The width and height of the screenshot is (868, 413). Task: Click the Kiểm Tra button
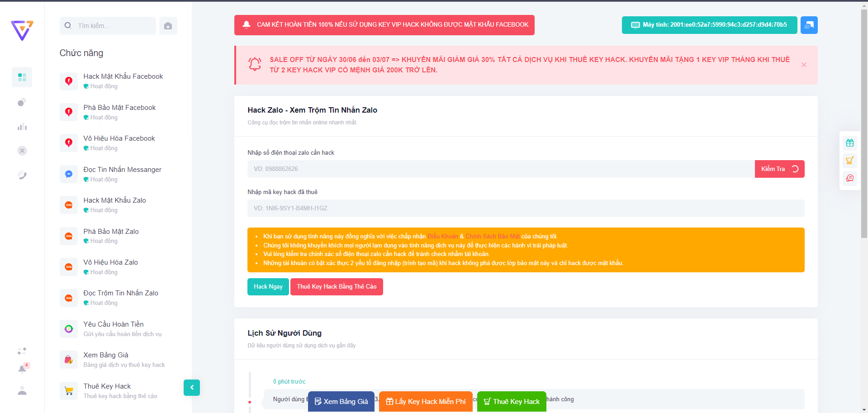point(779,169)
